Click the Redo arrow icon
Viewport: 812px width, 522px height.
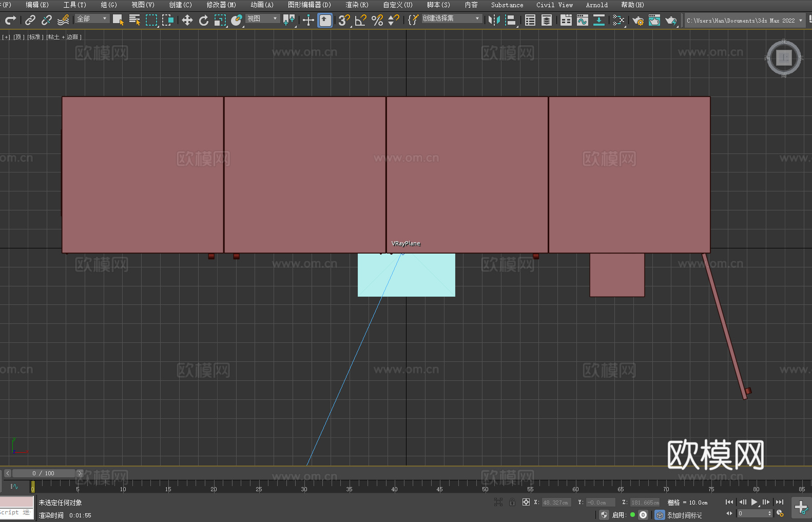pyautogui.click(x=10, y=20)
